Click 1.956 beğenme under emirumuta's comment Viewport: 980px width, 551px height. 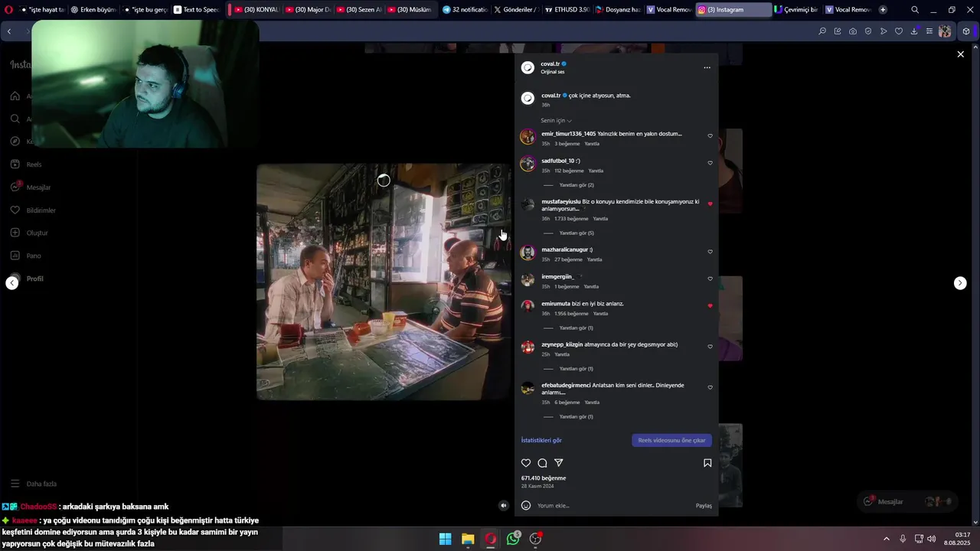pyautogui.click(x=571, y=314)
